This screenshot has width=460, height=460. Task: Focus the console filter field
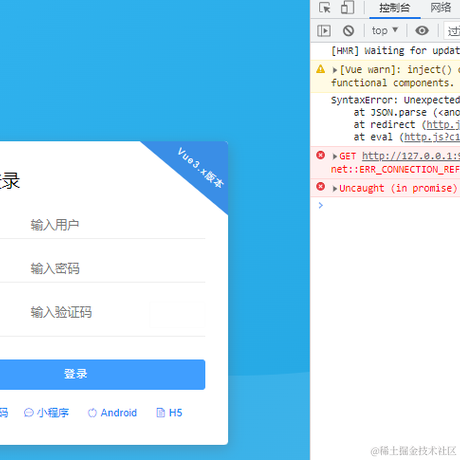[452, 31]
